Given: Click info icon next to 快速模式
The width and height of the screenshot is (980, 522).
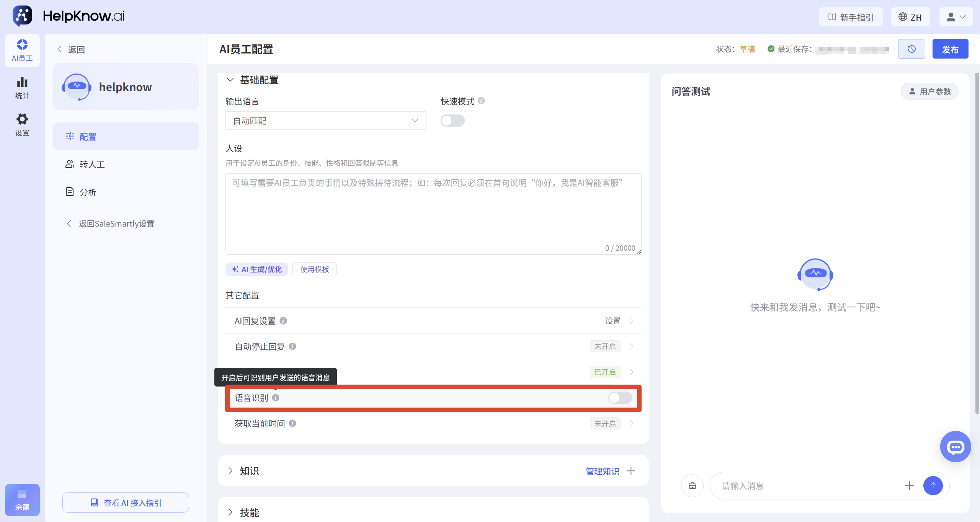Looking at the screenshot, I should pyautogui.click(x=481, y=101).
